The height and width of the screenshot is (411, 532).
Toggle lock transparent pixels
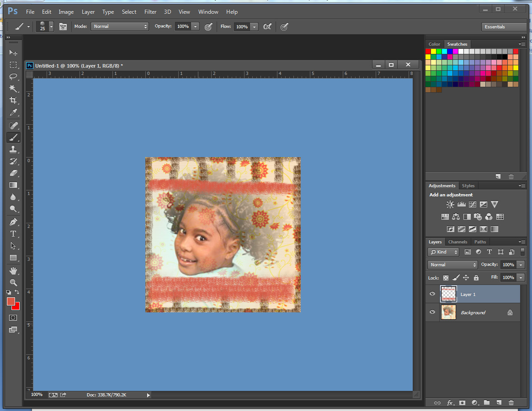[446, 278]
